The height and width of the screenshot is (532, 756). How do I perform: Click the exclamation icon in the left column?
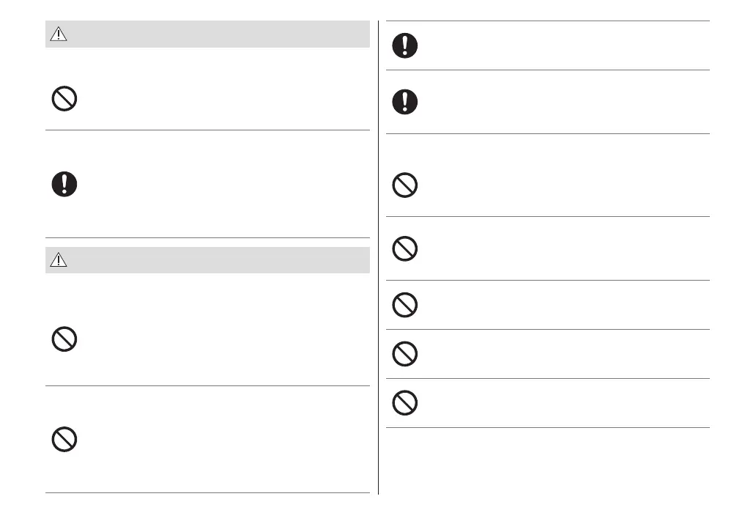[x=64, y=184]
